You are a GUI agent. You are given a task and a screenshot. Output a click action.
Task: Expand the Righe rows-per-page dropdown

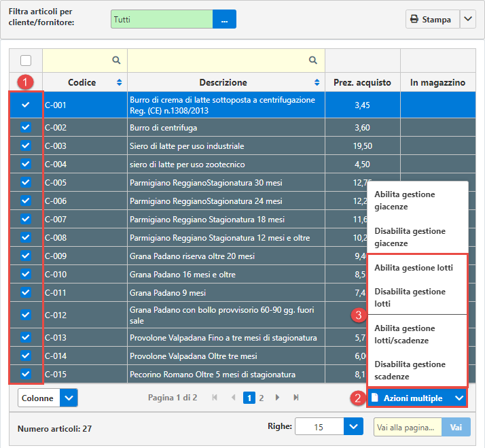pyautogui.click(x=353, y=426)
